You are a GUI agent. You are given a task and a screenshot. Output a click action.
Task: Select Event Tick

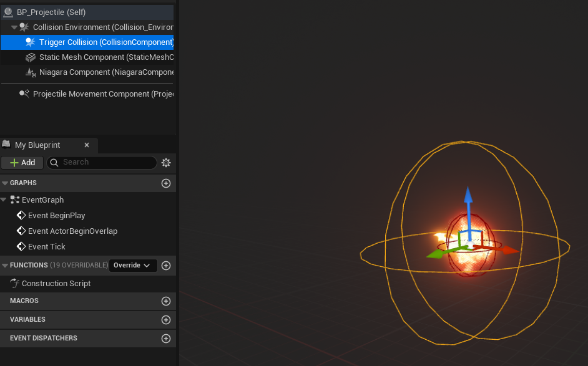point(46,246)
